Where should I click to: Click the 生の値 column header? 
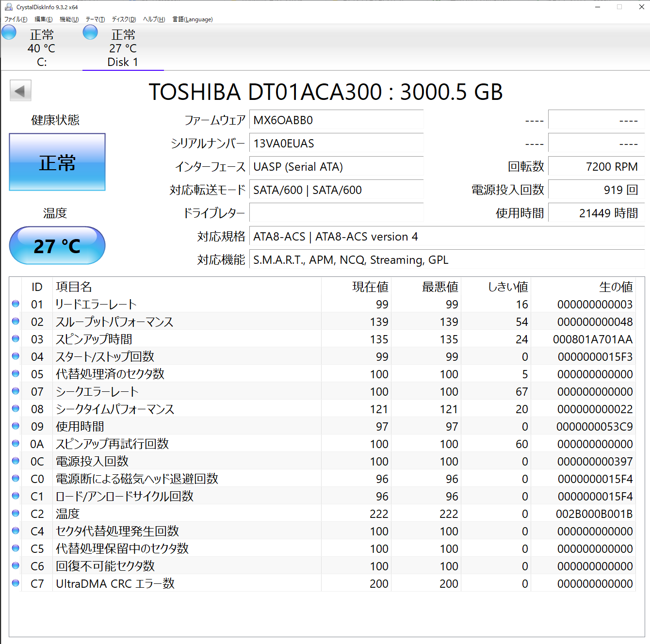click(616, 287)
